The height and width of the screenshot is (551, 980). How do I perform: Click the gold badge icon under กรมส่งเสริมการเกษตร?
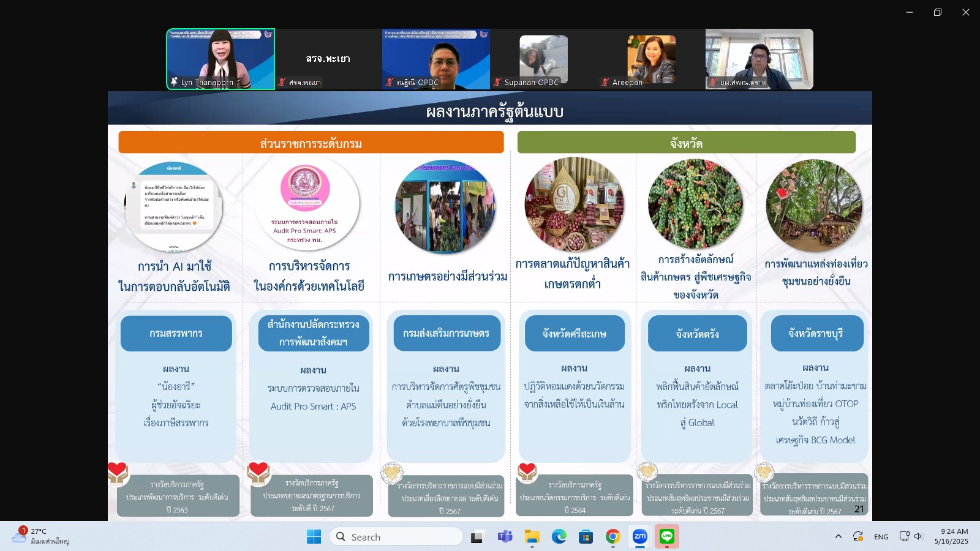[391, 473]
